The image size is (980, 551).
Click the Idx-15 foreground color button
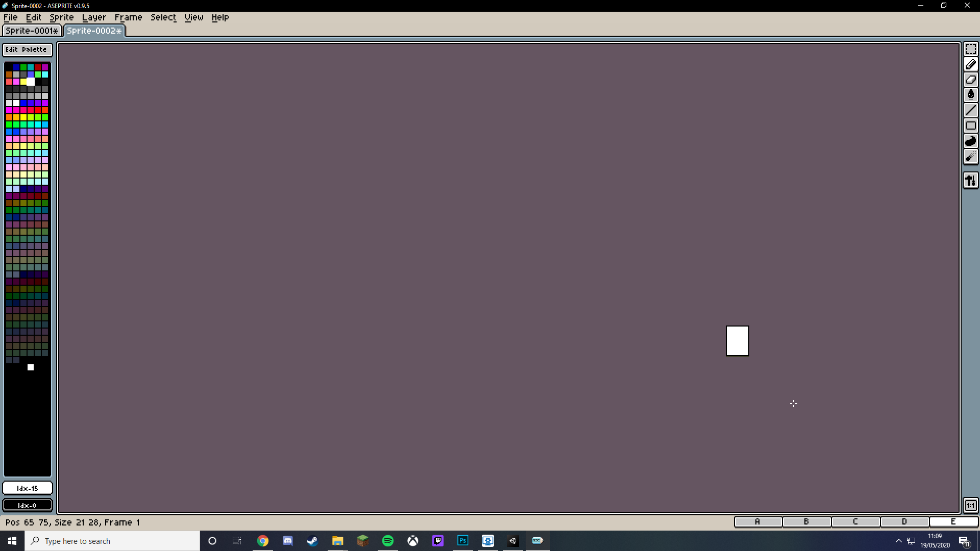(x=28, y=488)
